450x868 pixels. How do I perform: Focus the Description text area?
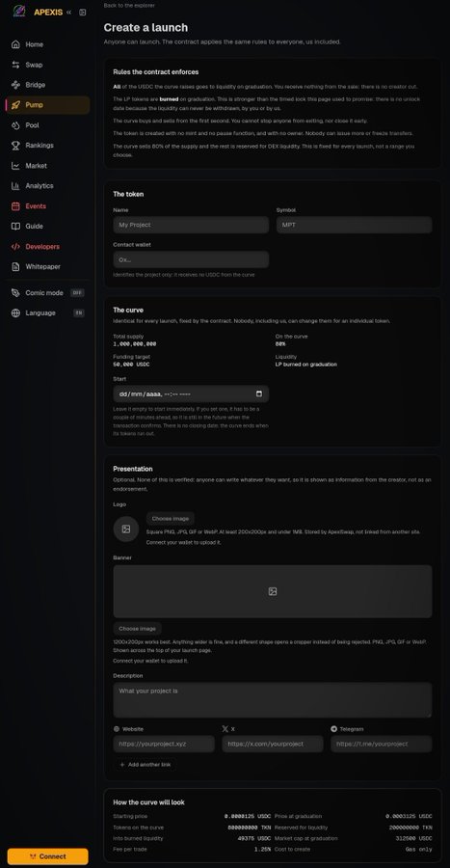(x=273, y=700)
